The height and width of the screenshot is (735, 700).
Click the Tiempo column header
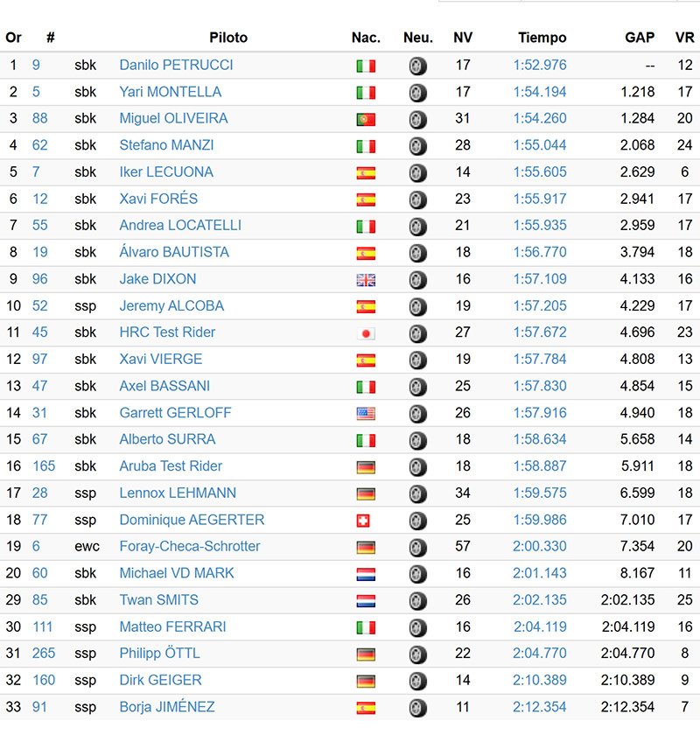pyautogui.click(x=542, y=38)
